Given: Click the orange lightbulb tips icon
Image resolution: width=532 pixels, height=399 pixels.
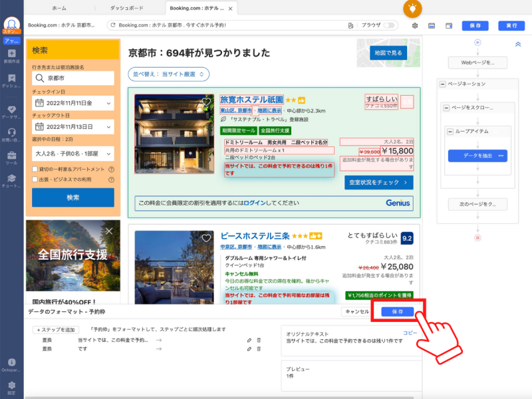Looking at the screenshot, I should click(x=412, y=9).
